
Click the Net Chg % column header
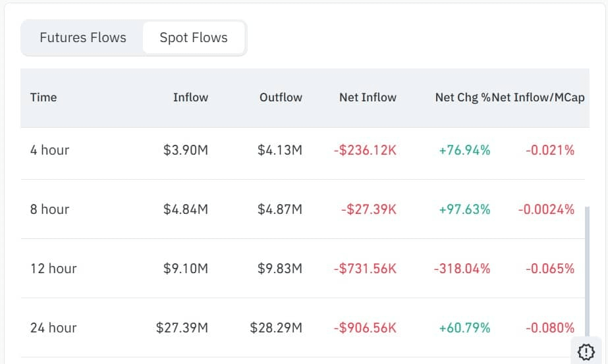[x=462, y=97]
